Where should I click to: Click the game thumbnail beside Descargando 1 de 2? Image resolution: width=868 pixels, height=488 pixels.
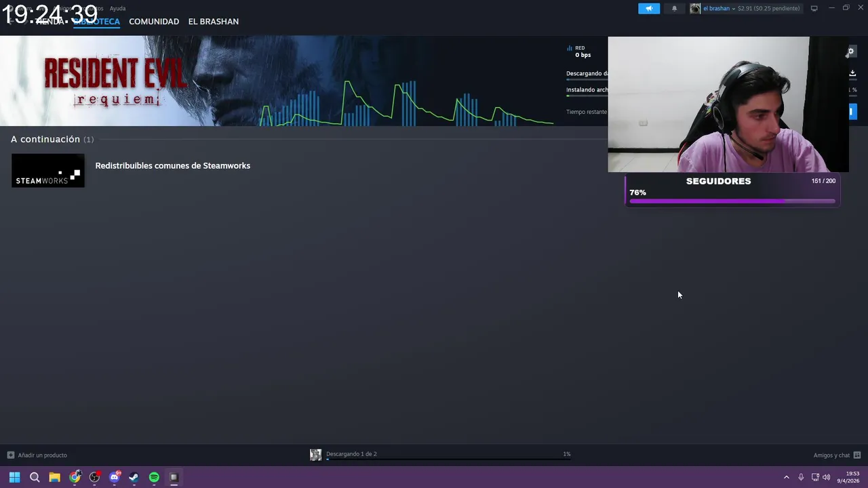coord(315,455)
